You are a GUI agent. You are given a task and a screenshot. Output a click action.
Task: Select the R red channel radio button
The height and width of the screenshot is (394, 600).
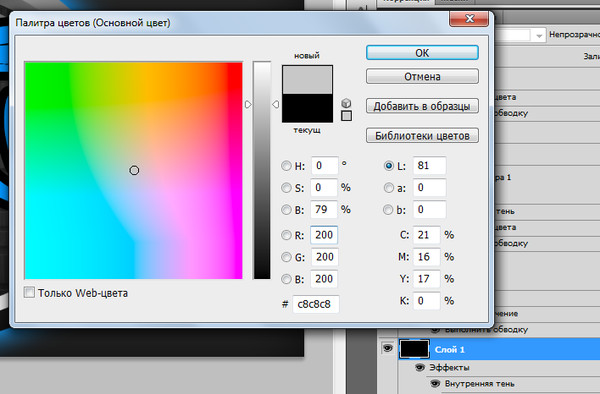286,235
